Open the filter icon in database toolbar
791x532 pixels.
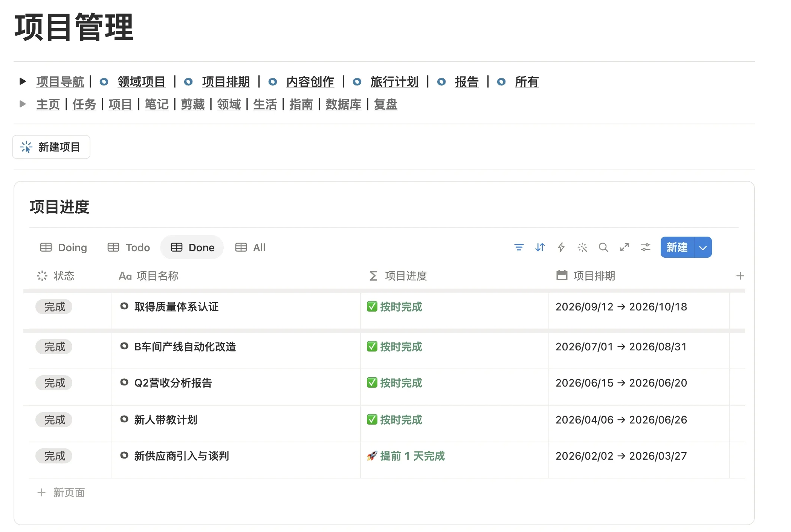pos(519,247)
